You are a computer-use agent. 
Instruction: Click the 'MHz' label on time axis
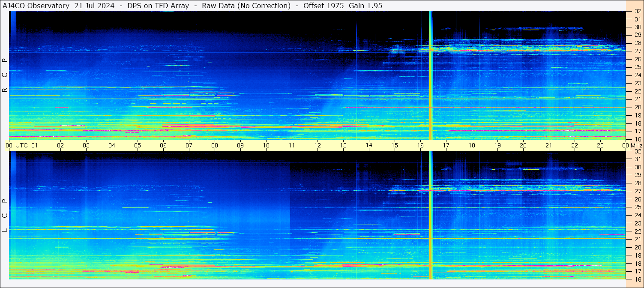(x=636, y=145)
